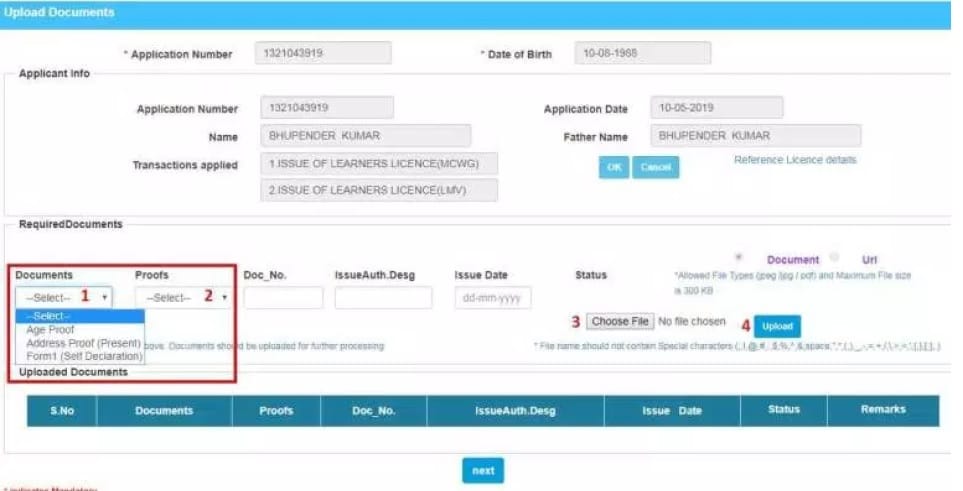963x491 pixels.
Task: Open the Documents dropdown
Action: coord(64,297)
